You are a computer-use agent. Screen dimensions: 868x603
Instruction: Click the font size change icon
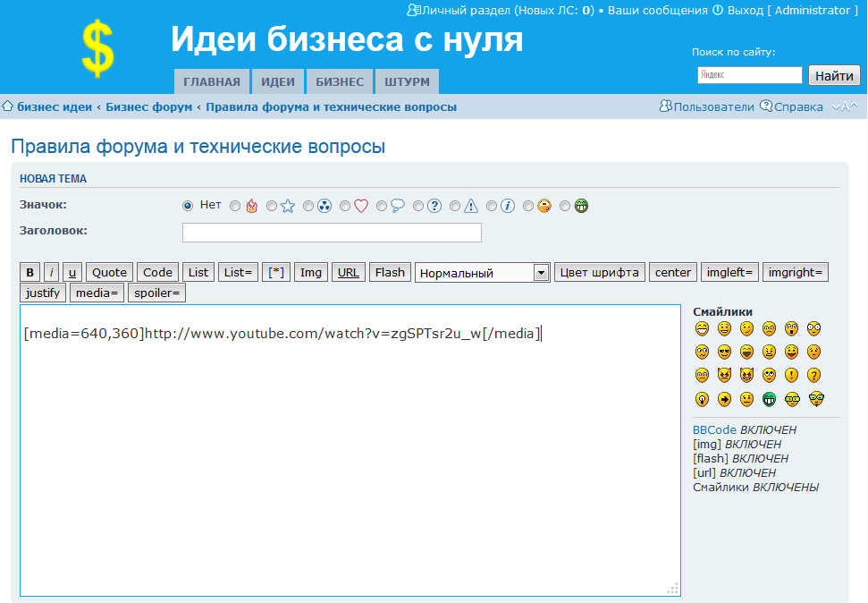pyautogui.click(x=845, y=107)
